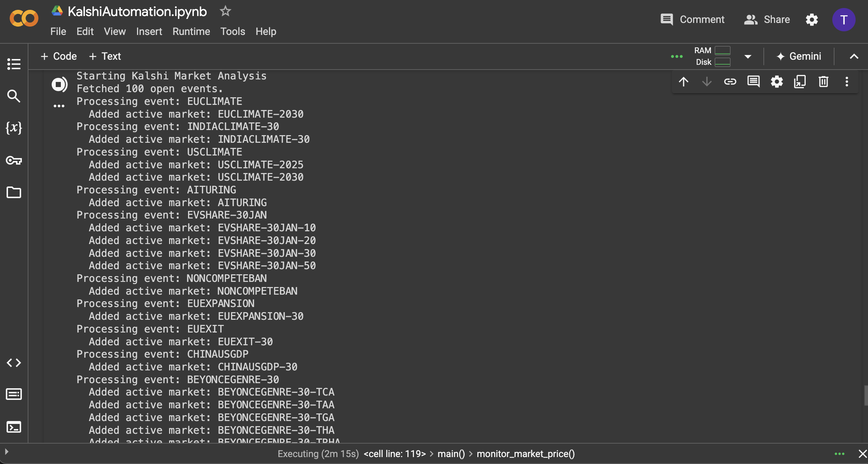868x464 pixels.
Task: Open the Find and replace search panel
Action: click(x=14, y=96)
